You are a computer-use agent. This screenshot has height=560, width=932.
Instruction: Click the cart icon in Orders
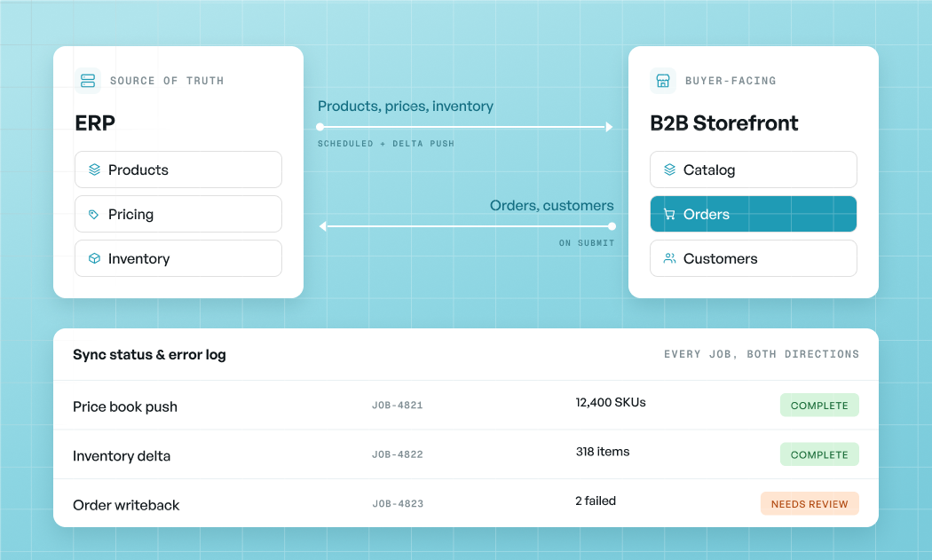point(670,214)
